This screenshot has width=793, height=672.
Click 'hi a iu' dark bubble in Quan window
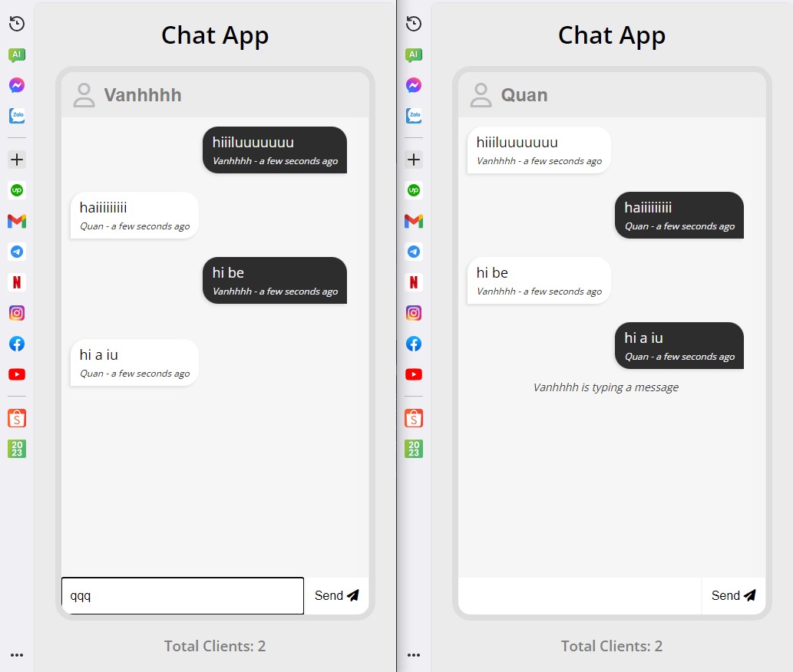679,346
